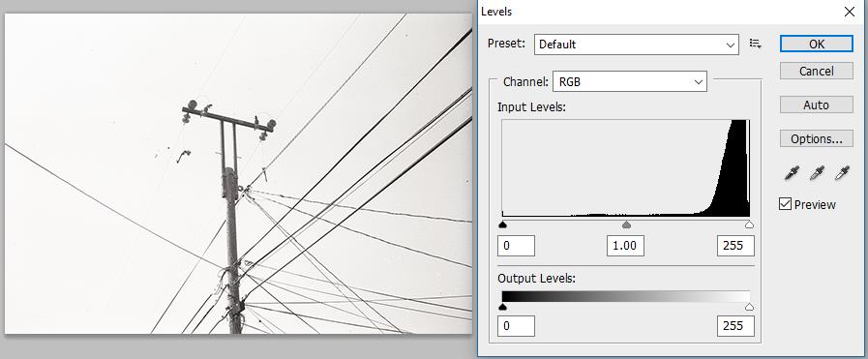The height and width of the screenshot is (359, 868).
Task: Toggle the Preview checkbox
Action: coord(785,204)
